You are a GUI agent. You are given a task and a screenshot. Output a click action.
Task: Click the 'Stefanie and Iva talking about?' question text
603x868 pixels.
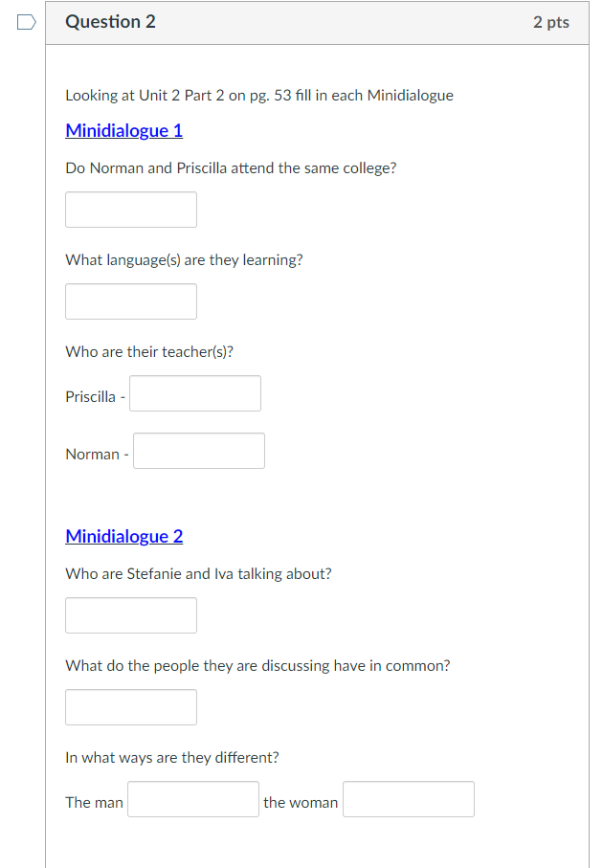tap(198, 574)
